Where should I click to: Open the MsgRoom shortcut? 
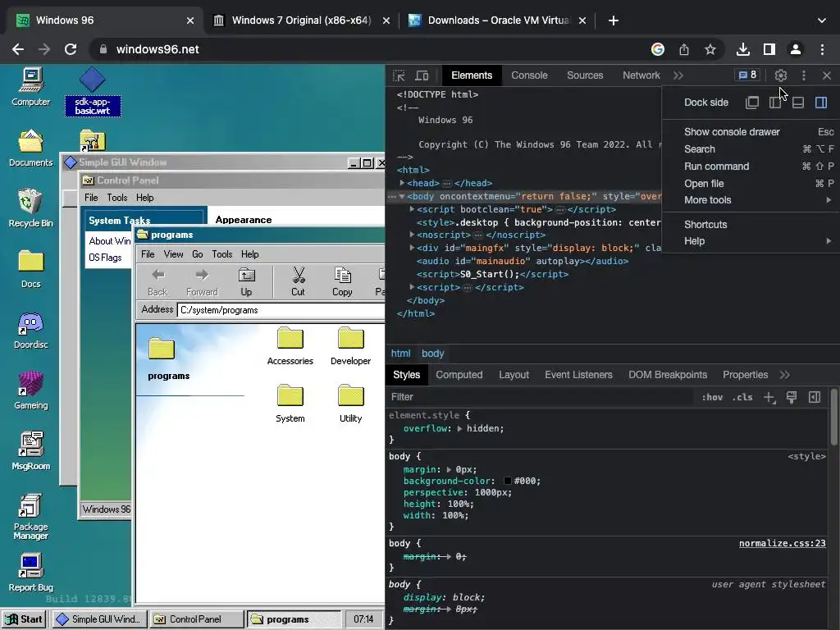(x=30, y=452)
